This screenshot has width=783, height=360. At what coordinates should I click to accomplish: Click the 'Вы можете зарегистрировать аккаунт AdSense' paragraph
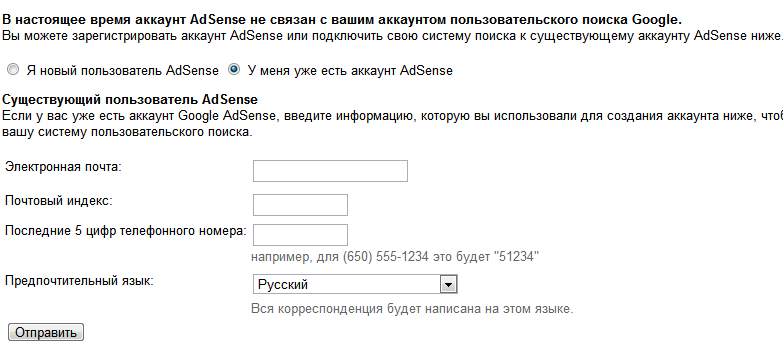(x=392, y=36)
